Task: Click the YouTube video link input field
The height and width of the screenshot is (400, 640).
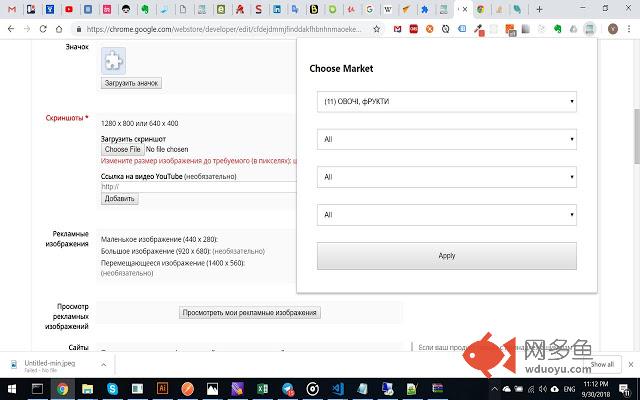Action: point(198,187)
